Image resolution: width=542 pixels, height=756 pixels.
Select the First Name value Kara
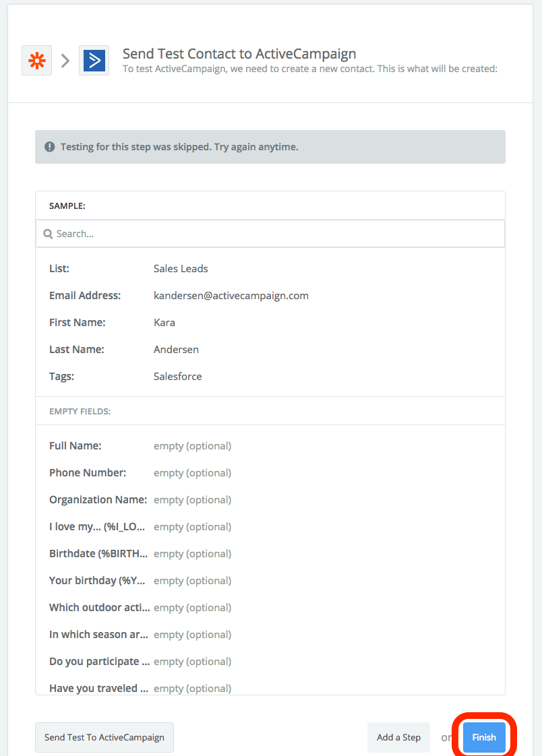(x=164, y=322)
